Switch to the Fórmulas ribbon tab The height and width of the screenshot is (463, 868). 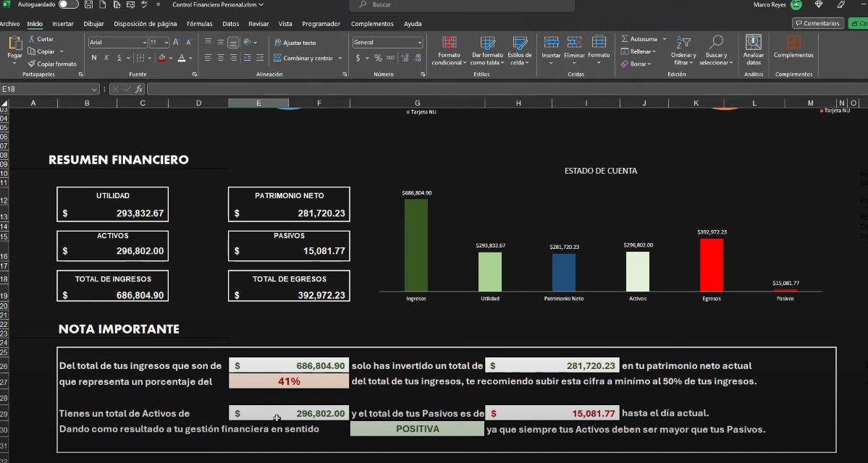(x=198, y=23)
